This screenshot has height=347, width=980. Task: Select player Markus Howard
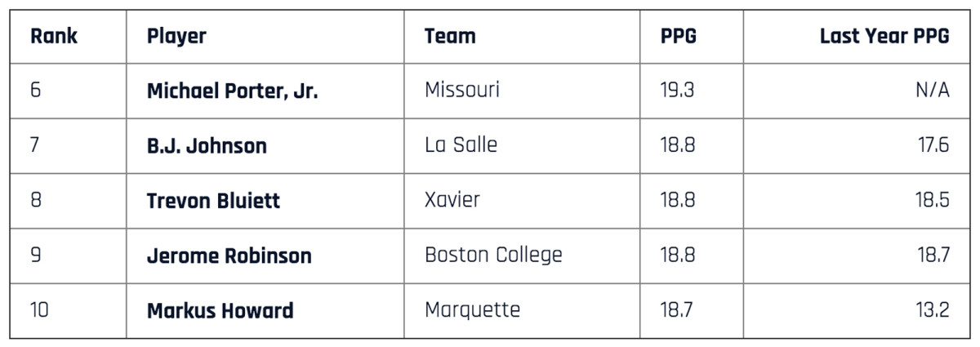220,310
